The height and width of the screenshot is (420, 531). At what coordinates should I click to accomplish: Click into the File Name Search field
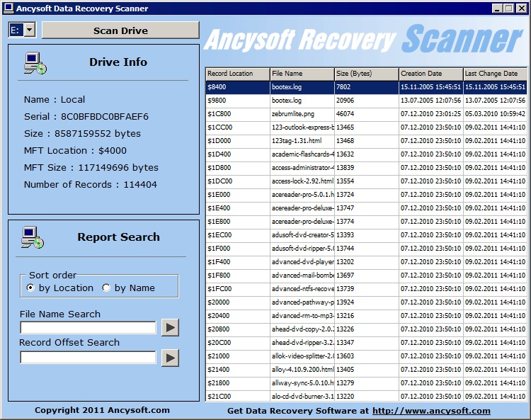click(88, 328)
